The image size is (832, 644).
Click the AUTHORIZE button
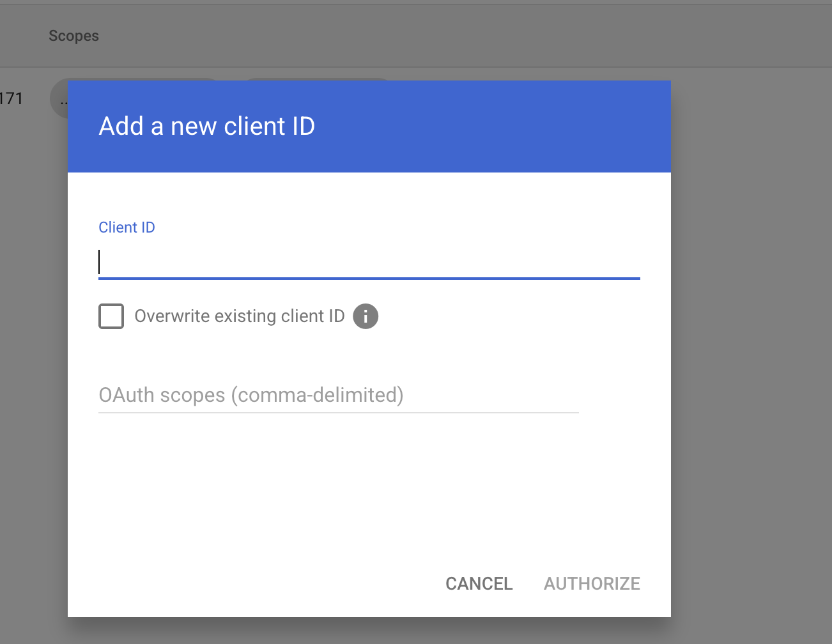coord(592,583)
